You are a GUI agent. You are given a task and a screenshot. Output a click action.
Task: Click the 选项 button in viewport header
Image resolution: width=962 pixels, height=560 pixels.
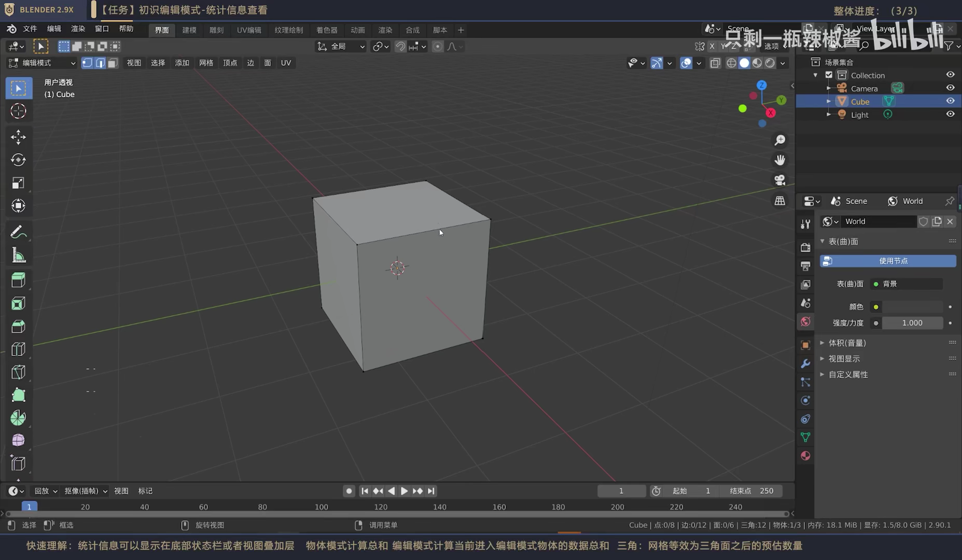(771, 46)
